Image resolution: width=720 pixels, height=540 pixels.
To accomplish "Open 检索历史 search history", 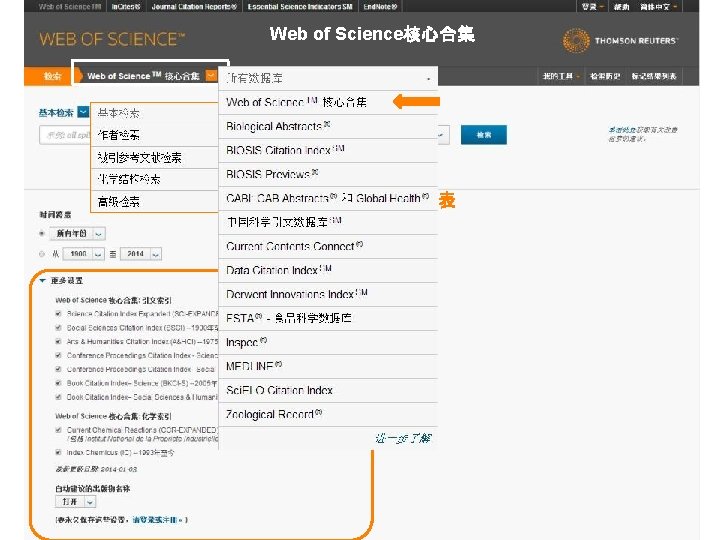I will coord(605,76).
